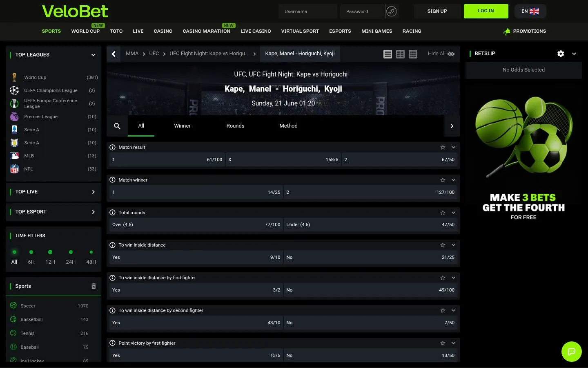Favorite the Total rounds market star

click(443, 213)
